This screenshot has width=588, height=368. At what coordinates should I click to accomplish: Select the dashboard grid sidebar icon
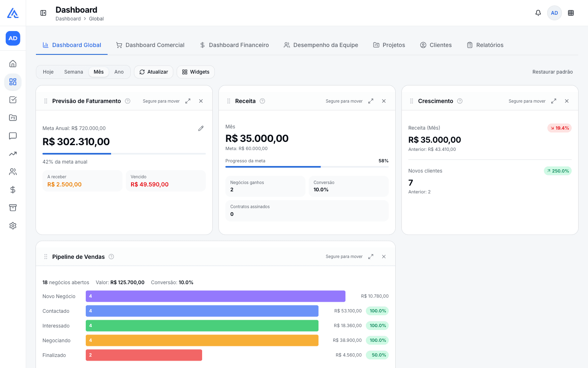tap(13, 82)
